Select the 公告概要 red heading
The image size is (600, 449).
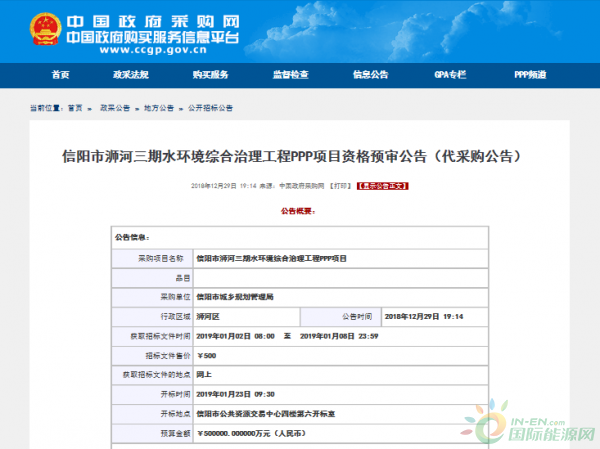coord(298,211)
